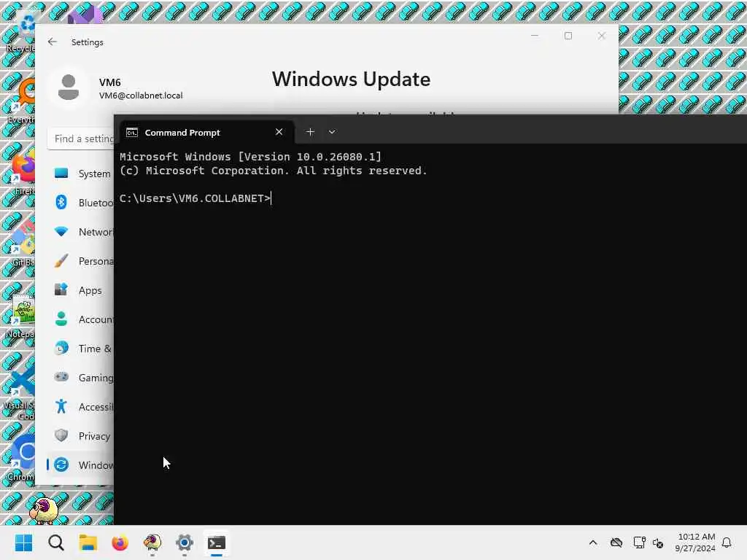Open Time & language clock icon
Viewport: 747px width, 560px height.
61,348
